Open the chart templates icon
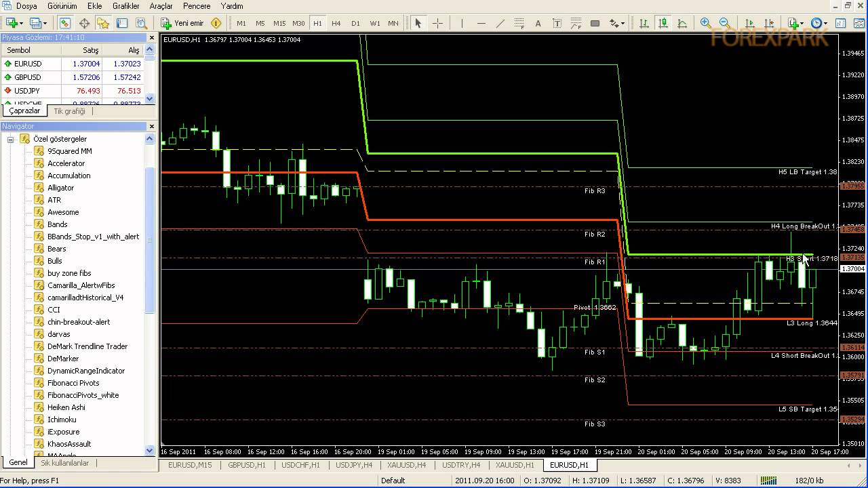The width and height of the screenshot is (868, 488). click(x=840, y=23)
